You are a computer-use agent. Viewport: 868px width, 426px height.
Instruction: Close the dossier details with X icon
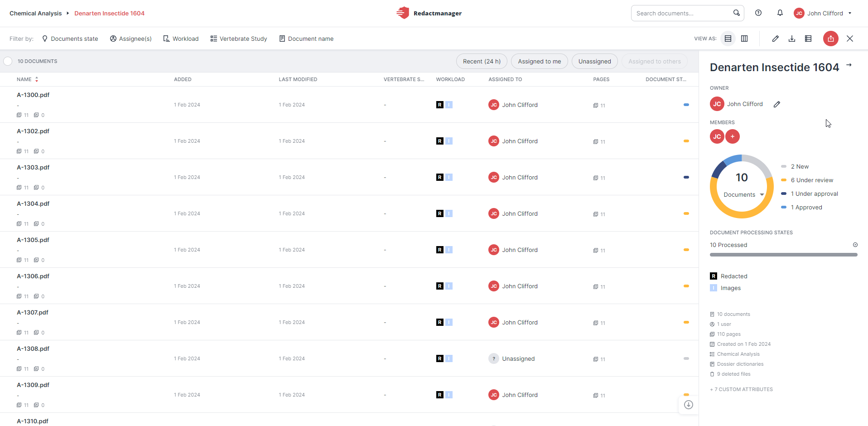[x=850, y=39]
